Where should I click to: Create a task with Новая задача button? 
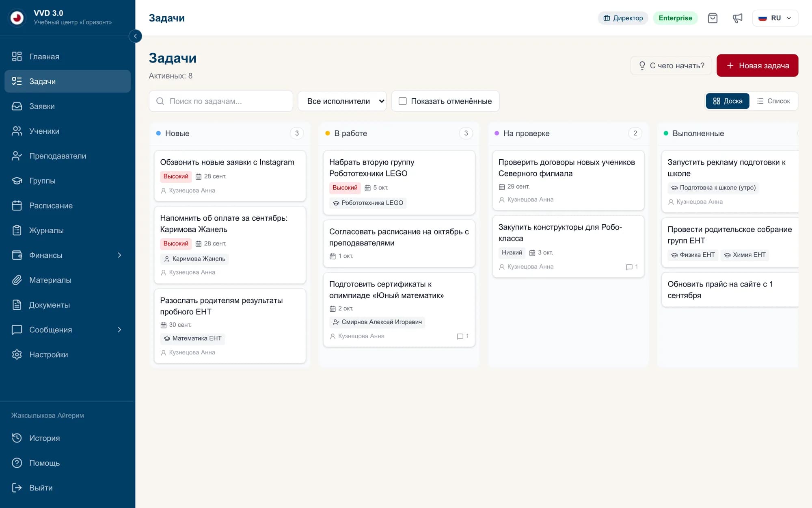coord(757,65)
